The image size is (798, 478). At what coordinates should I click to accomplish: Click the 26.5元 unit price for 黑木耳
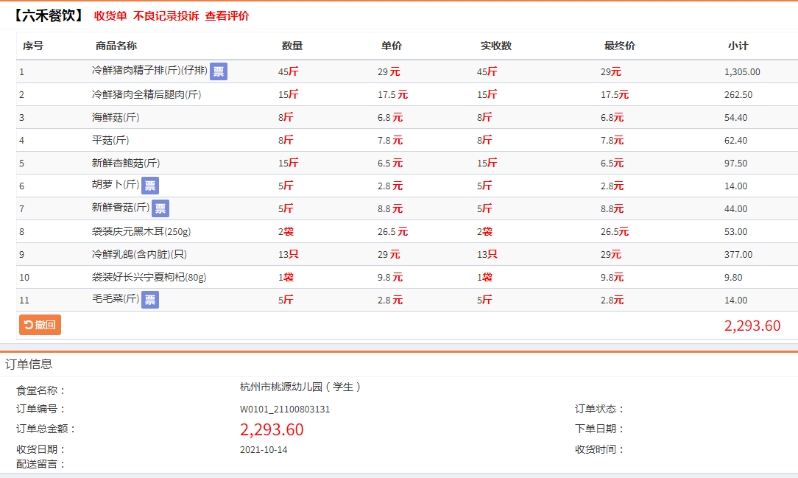point(392,232)
